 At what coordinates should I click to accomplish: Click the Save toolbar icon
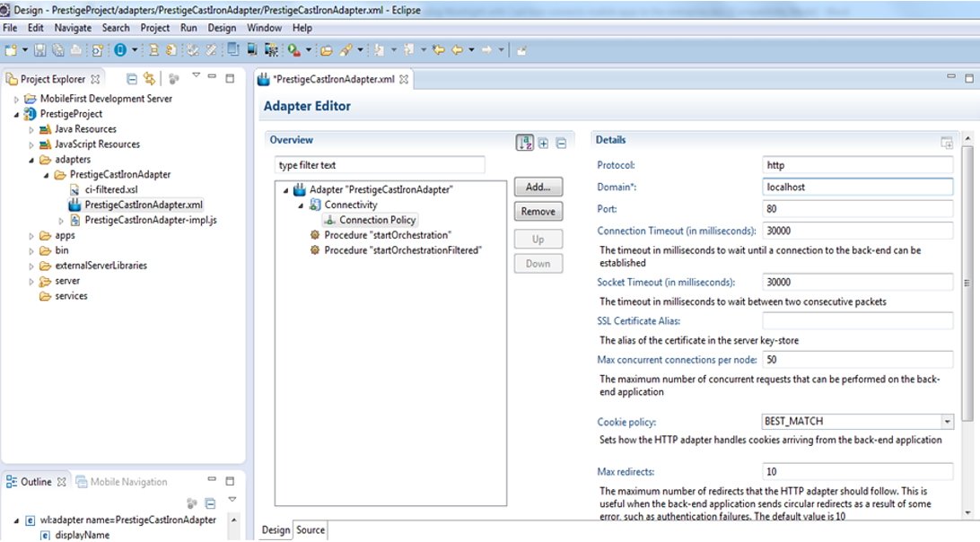[40, 50]
